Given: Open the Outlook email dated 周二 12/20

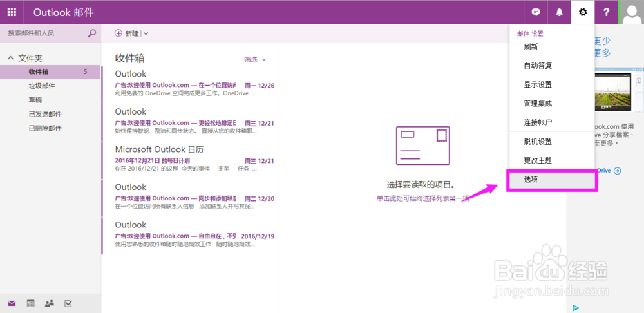Looking at the screenshot, I should pyautogui.click(x=190, y=198).
